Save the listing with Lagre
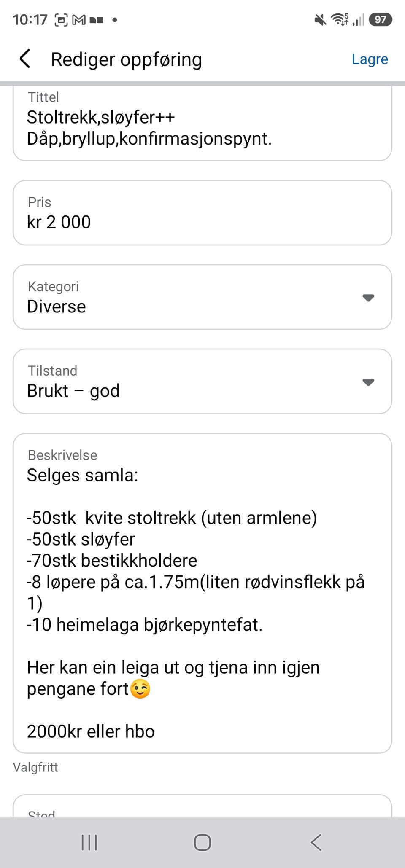Image resolution: width=405 pixels, height=868 pixels. pos(370,59)
